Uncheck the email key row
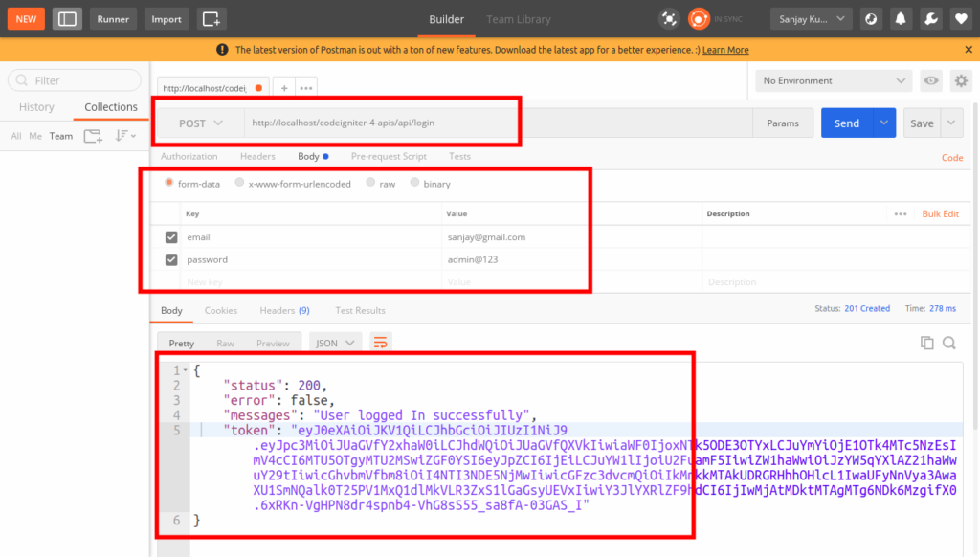The image size is (980, 557). pos(171,237)
